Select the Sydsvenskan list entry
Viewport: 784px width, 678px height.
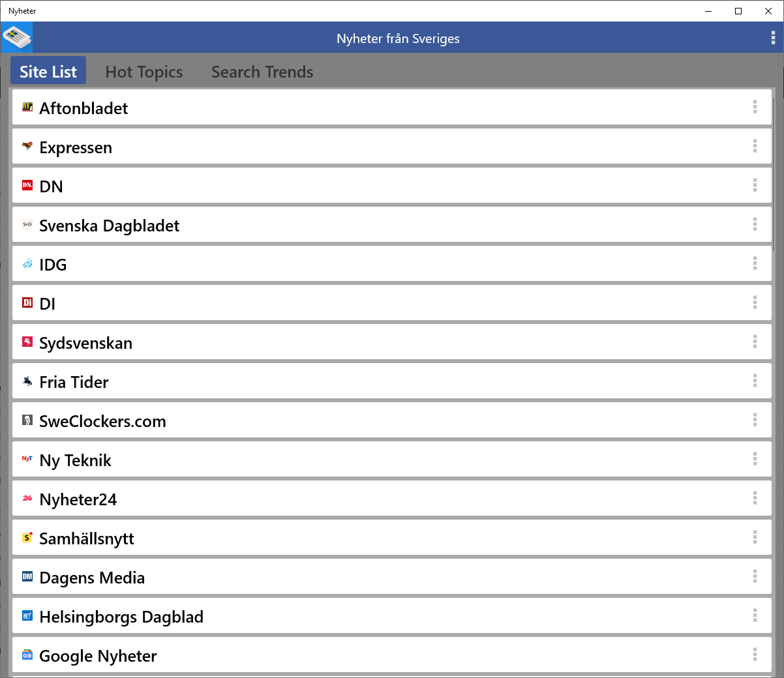tap(391, 342)
